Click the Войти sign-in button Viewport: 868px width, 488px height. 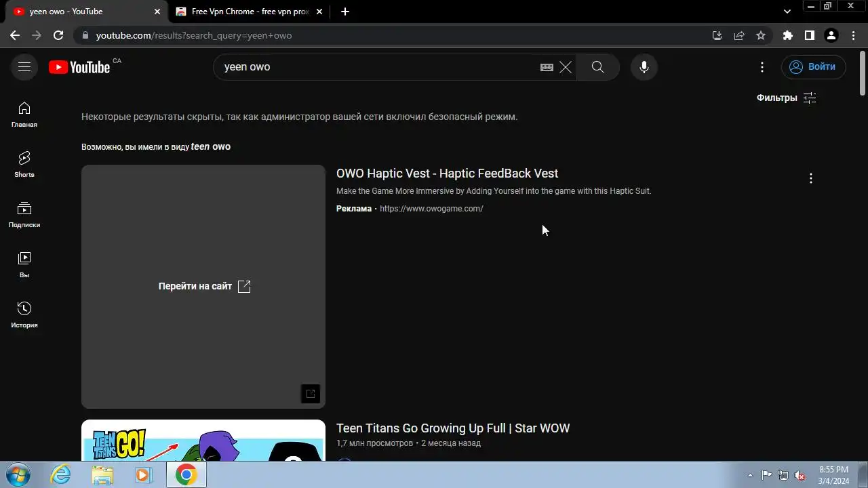[814, 67]
